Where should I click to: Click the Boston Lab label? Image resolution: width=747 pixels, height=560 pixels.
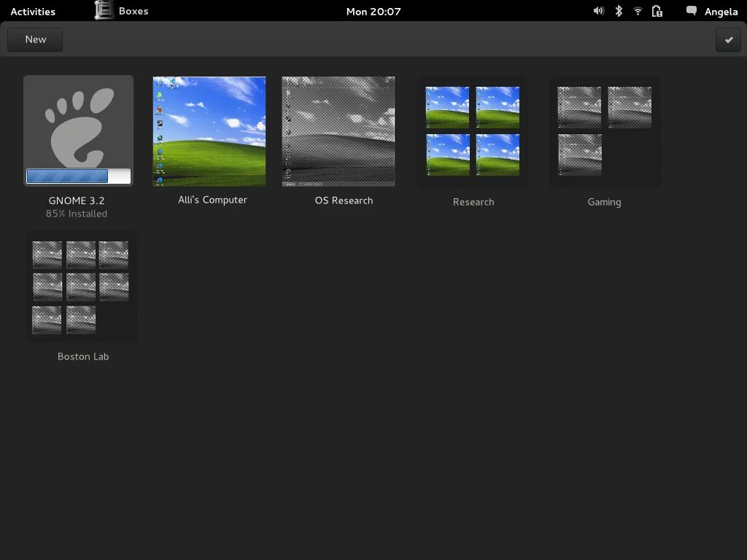[x=83, y=357]
